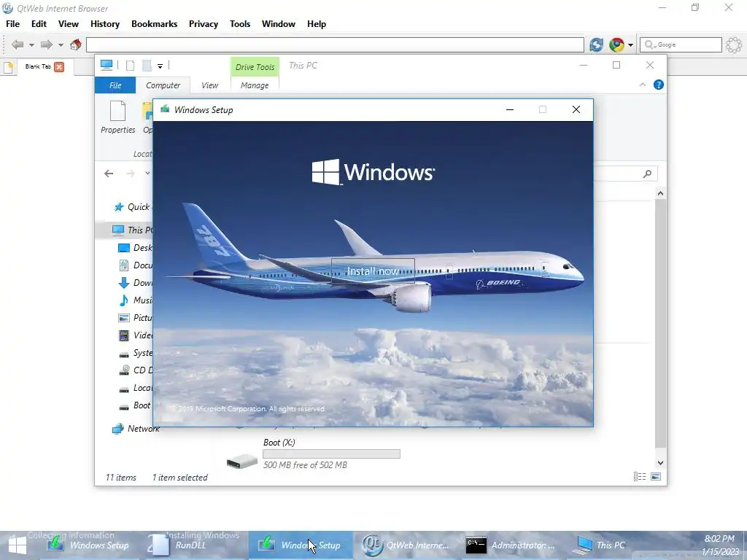This screenshot has height=560, width=747.
Task: Open dropdown next to Chrome ball icon
Action: pyautogui.click(x=631, y=45)
